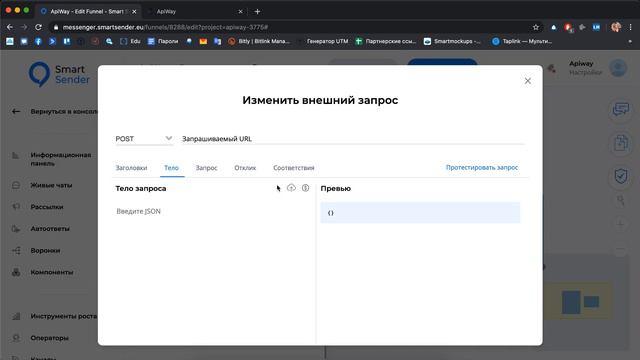The image size is (640, 360).
Task: Open the Smartmockups bookmark
Action: point(452,41)
